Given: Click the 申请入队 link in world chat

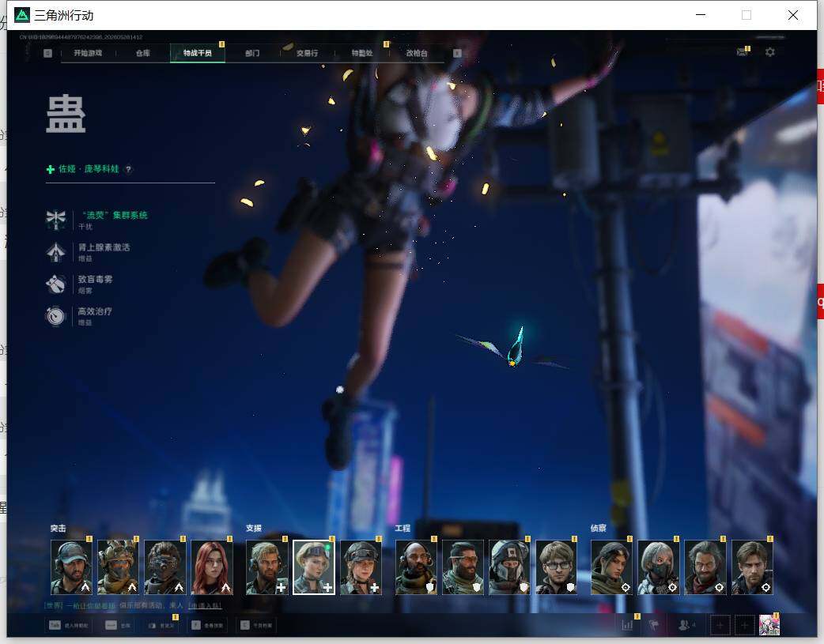Looking at the screenshot, I should pyautogui.click(x=205, y=605).
